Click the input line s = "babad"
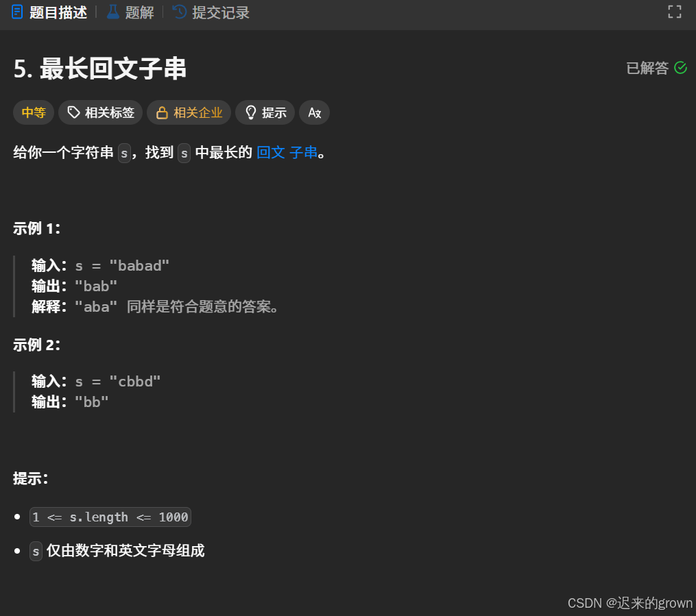 [x=100, y=266]
